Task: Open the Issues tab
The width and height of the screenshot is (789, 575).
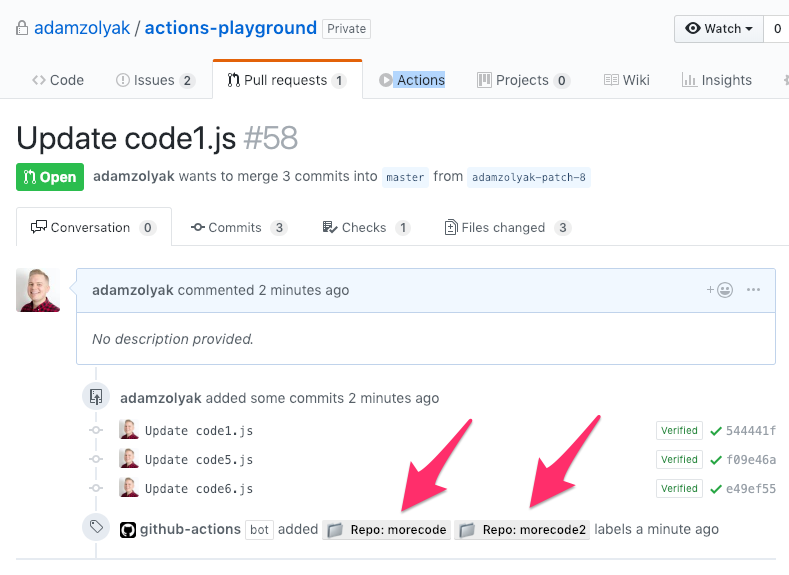Action: click(155, 80)
